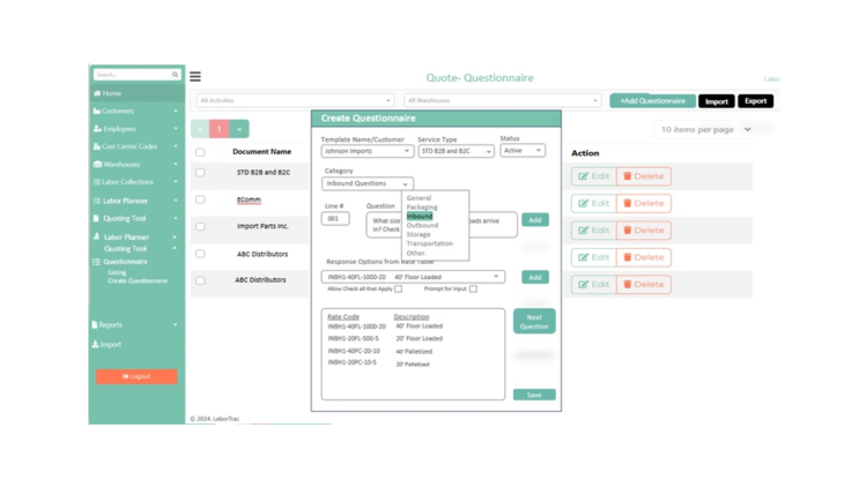The image size is (868, 488).
Task: Select Outbound from the category list
Action: pos(422,225)
